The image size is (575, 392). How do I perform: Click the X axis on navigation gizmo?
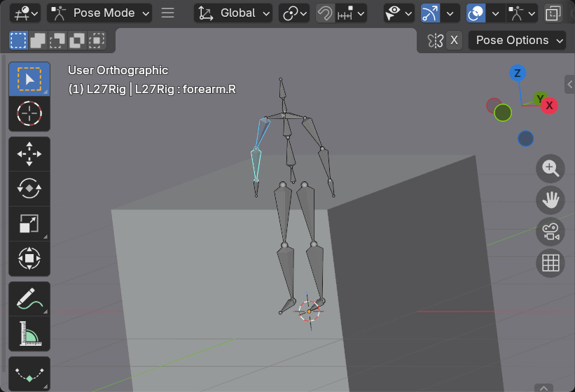pyautogui.click(x=549, y=106)
